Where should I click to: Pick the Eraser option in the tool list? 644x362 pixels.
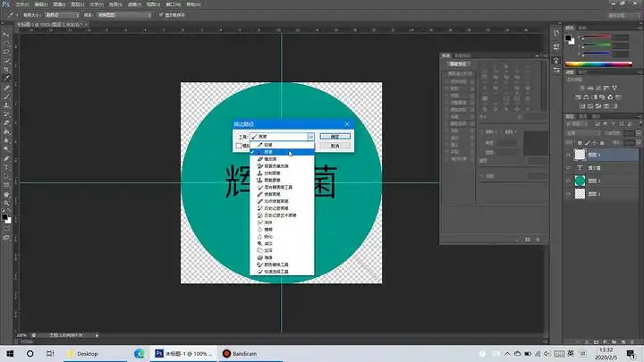coord(270,159)
